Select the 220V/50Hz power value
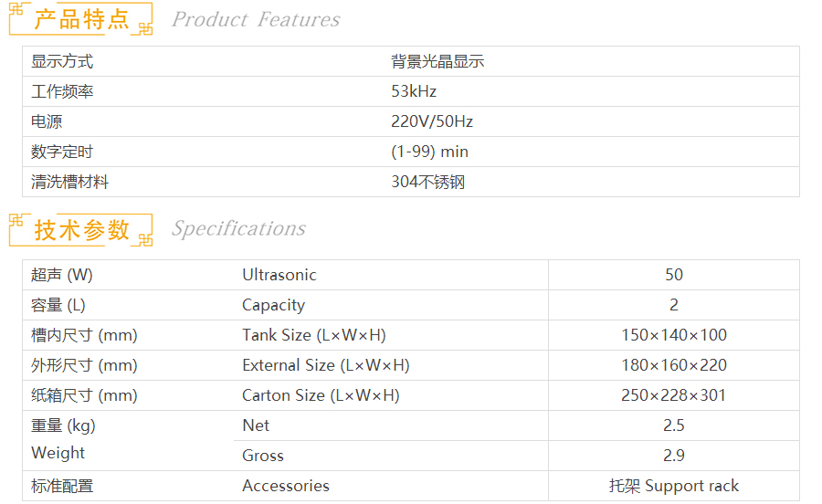 tap(432, 121)
